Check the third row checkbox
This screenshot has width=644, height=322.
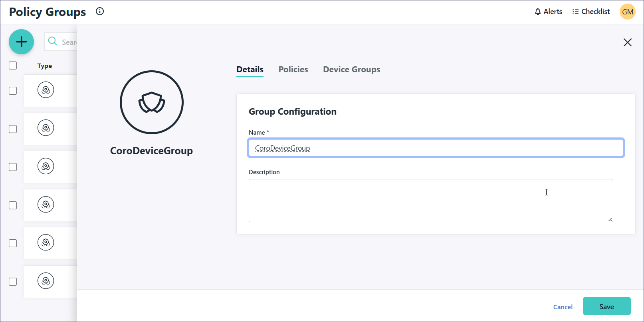[x=13, y=167]
